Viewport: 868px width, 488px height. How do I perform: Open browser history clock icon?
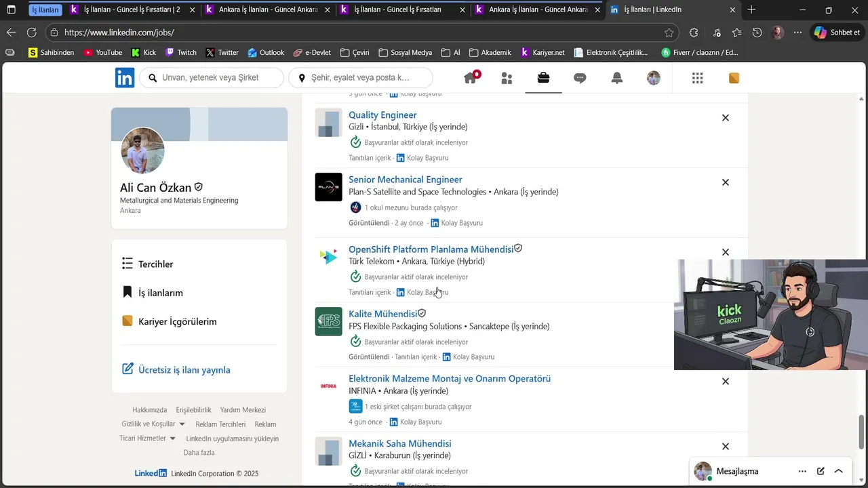click(x=757, y=33)
